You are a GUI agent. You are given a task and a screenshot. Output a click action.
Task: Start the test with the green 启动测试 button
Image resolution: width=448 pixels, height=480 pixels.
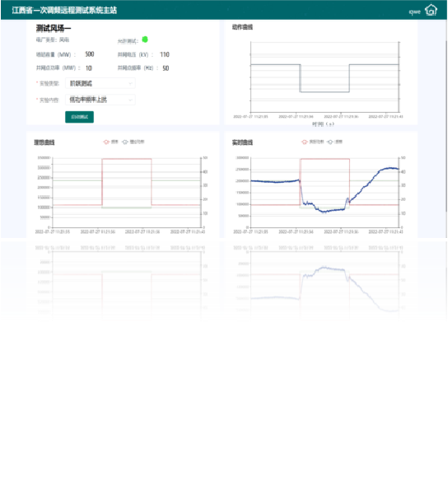click(x=79, y=117)
